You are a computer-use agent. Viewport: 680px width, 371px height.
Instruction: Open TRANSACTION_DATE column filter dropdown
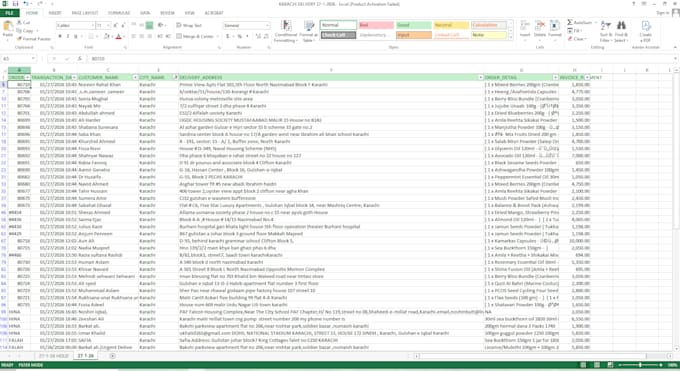[75, 78]
